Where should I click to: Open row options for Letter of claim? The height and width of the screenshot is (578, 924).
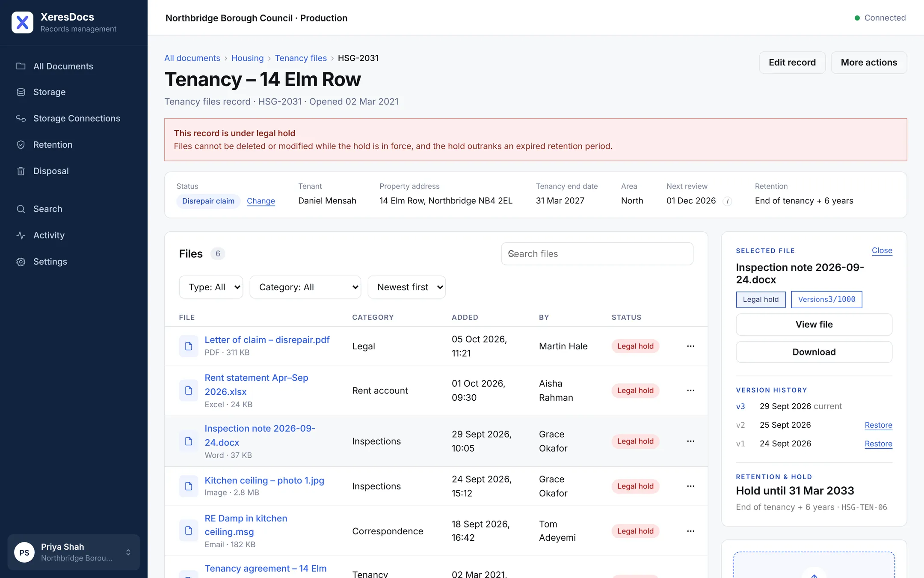(x=690, y=346)
